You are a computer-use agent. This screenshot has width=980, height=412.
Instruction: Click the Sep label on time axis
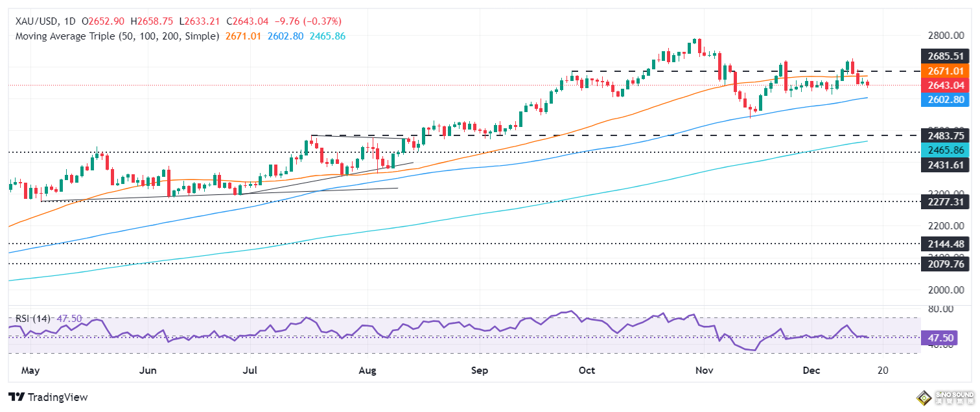[479, 370]
